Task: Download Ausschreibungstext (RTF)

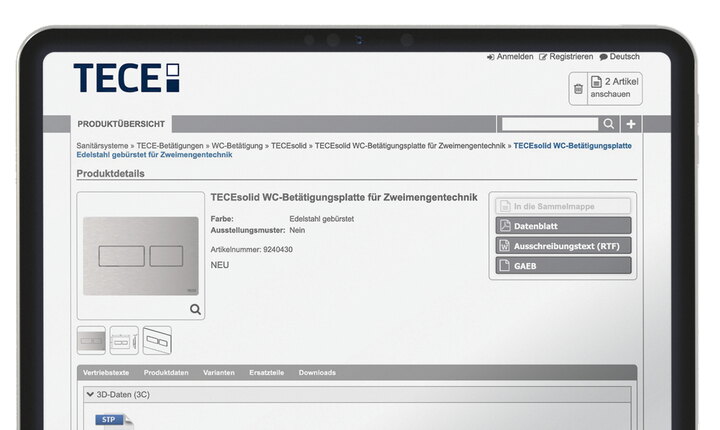Action: tap(564, 246)
